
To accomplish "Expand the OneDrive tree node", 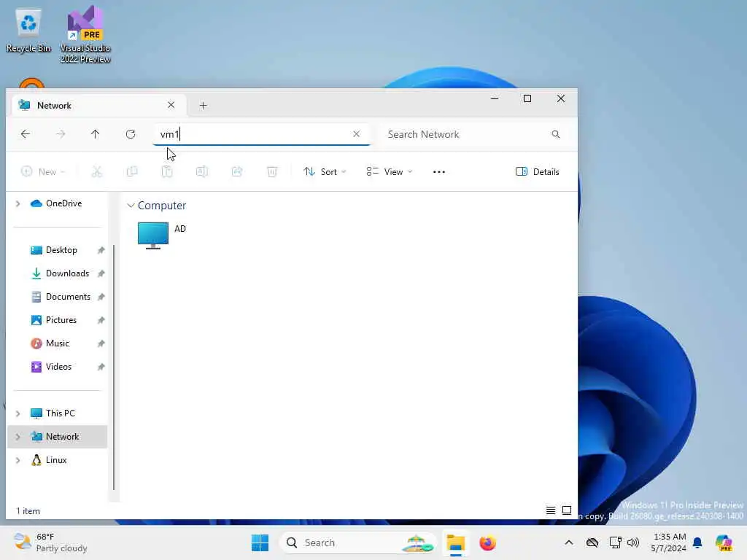I will (18, 204).
